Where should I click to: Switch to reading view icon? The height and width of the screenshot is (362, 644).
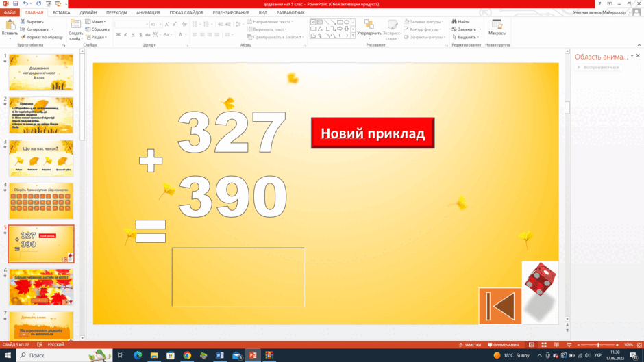tap(556, 345)
